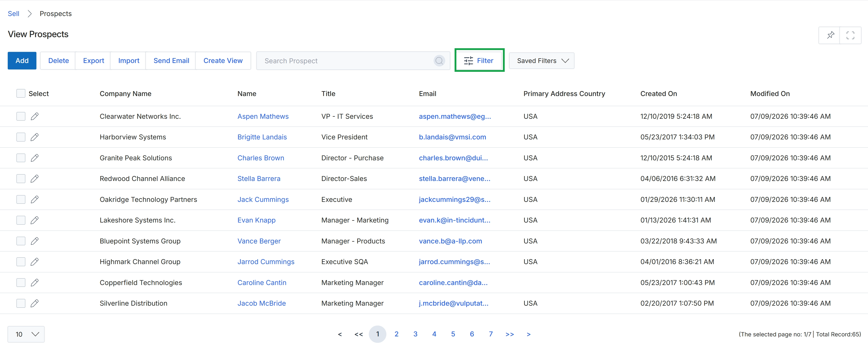Screen dimensions: 868x356
Task: Edit the Bluepoint Systems Group row pencil
Action: 34,241
